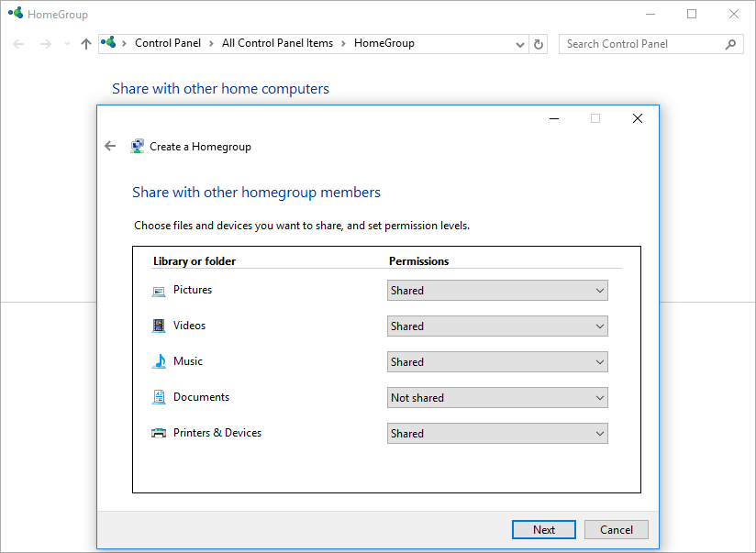The height and width of the screenshot is (553, 756).
Task: Open the Videos permissions dropdown
Action: (x=496, y=326)
